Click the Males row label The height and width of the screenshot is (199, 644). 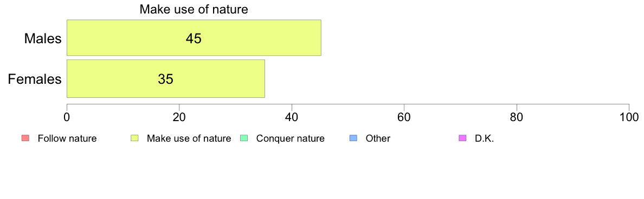pos(43,38)
